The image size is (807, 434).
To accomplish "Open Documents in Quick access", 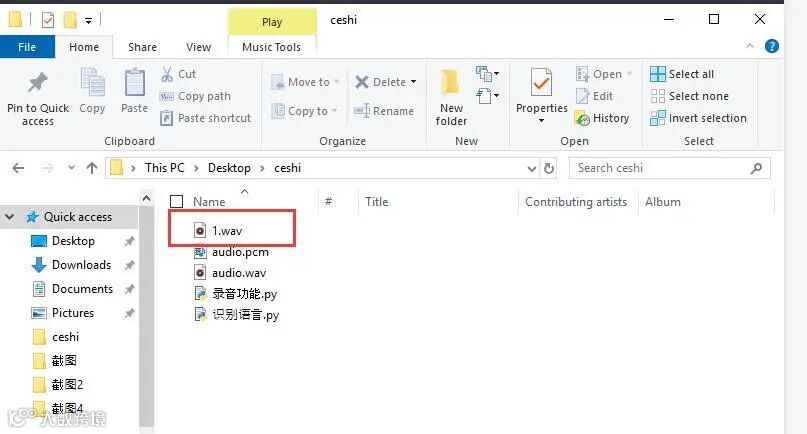I will tap(73, 289).
